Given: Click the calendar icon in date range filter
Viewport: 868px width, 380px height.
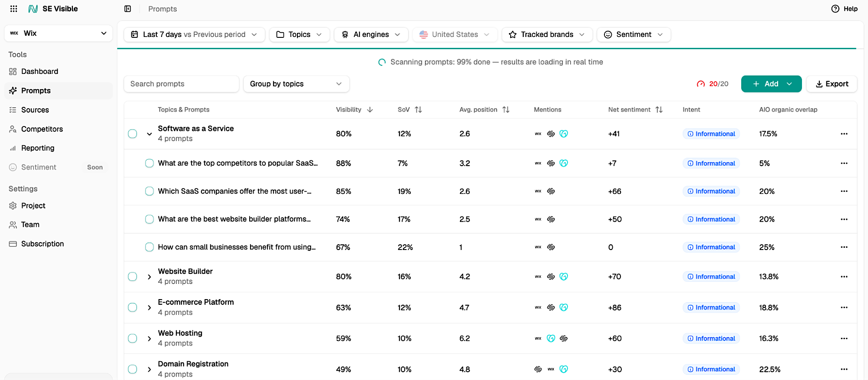Looking at the screenshot, I should click(x=135, y=34).
